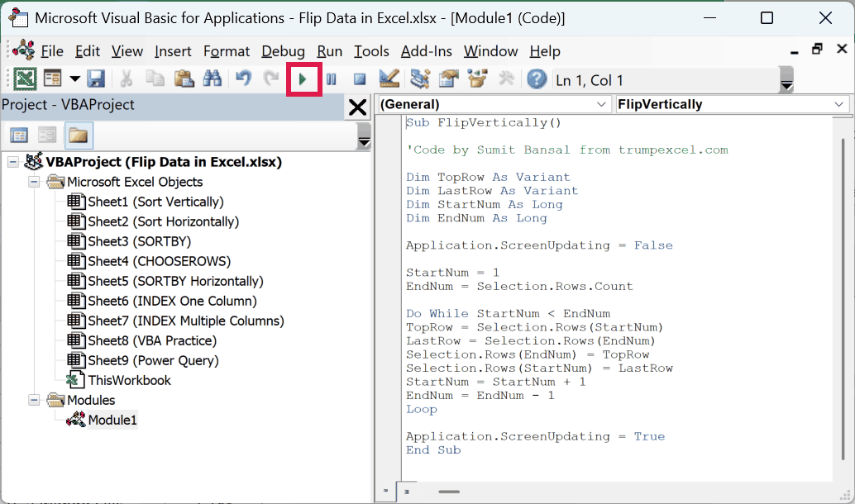Restore the inner Module1 code window
Viewport: 855px width, 504px height.
[x=817, y=49]
